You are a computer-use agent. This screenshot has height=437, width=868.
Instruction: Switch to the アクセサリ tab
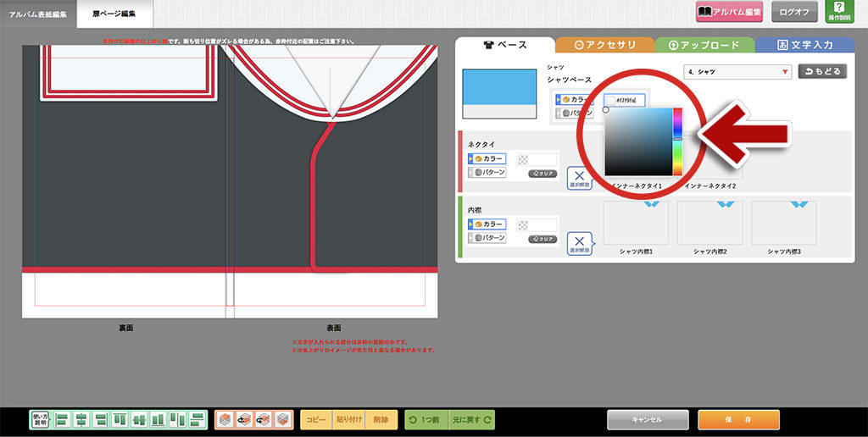pyautogui.click(x=604, y=46)
